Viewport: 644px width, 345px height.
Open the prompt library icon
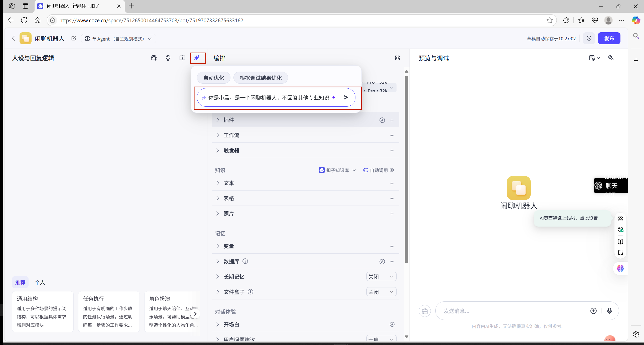(154, 58)
